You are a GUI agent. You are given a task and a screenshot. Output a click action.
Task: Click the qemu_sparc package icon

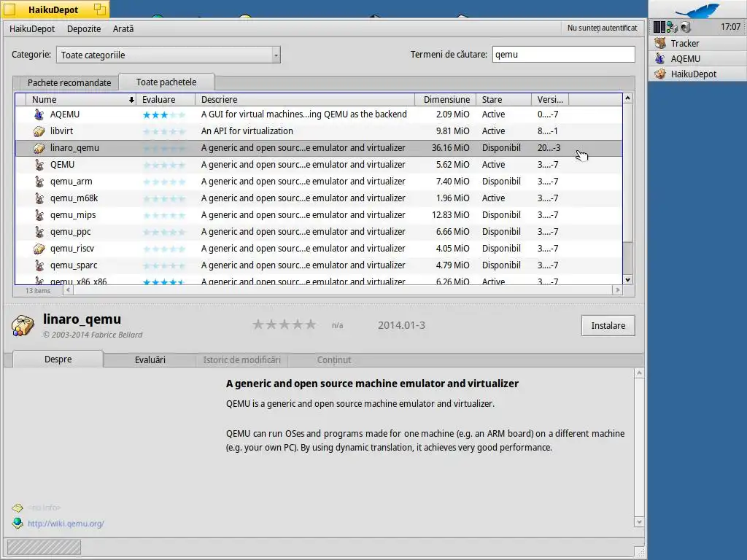39,265
